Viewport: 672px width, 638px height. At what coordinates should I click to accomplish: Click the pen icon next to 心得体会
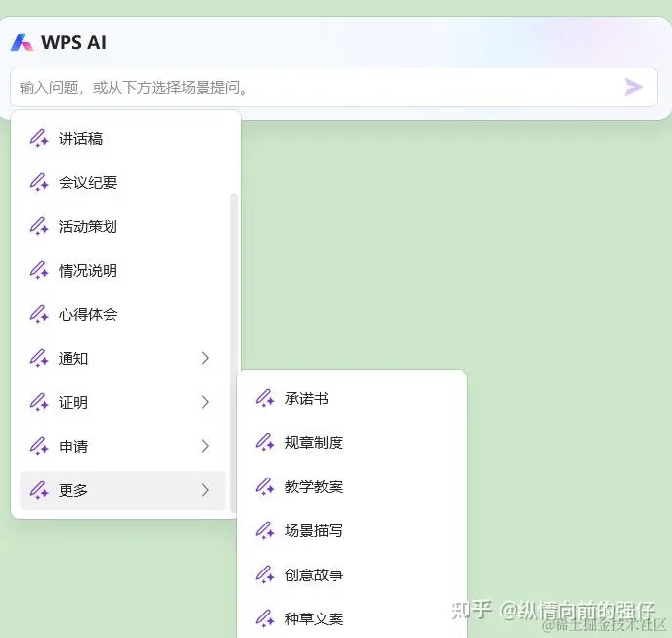coord(39,315)
